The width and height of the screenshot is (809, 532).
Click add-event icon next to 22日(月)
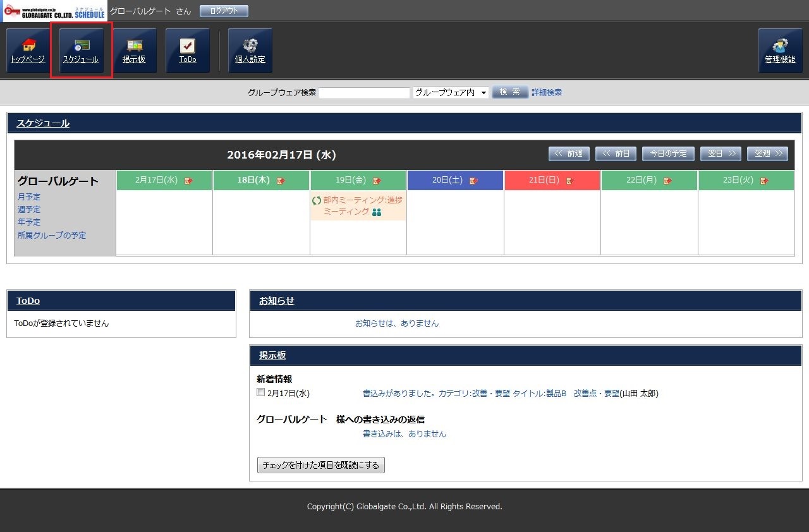tap(667, 181)
